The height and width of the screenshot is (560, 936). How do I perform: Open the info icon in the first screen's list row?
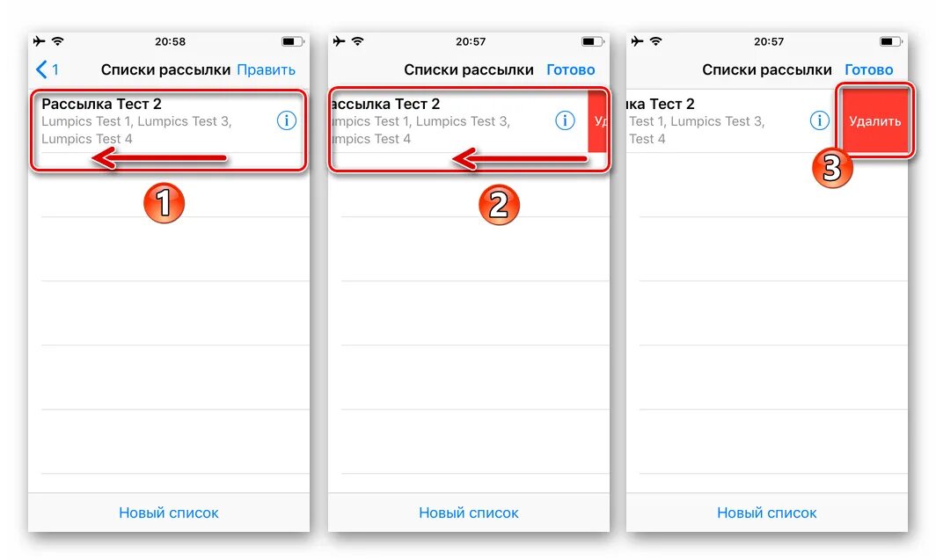(287, 121)
